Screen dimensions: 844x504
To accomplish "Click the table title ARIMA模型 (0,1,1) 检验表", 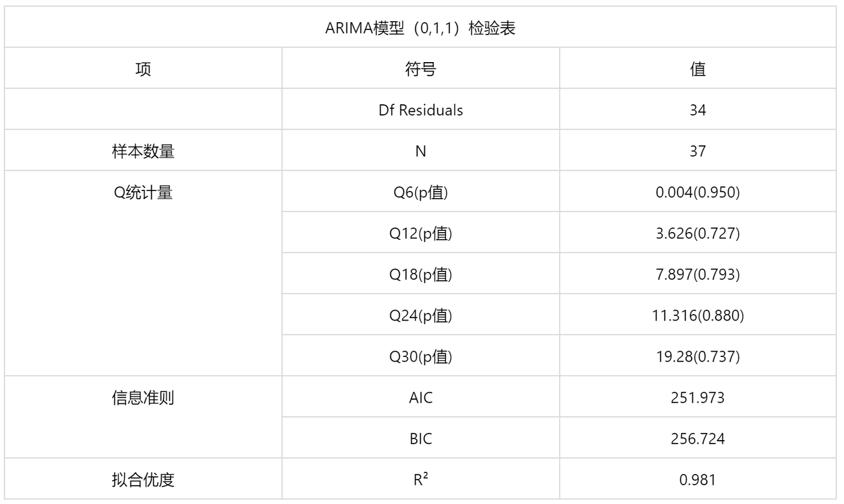I will pyautogui.click(x=420, y=28).
